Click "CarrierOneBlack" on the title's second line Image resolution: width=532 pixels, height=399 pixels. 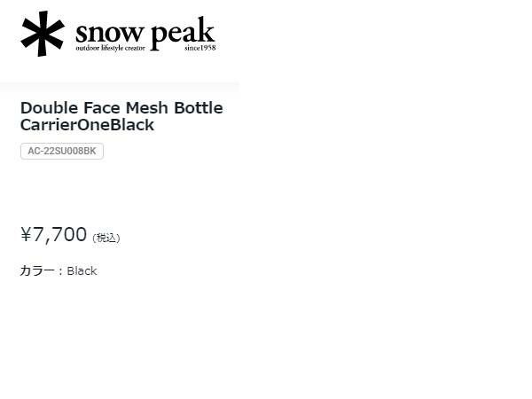(x=87, y=125)
